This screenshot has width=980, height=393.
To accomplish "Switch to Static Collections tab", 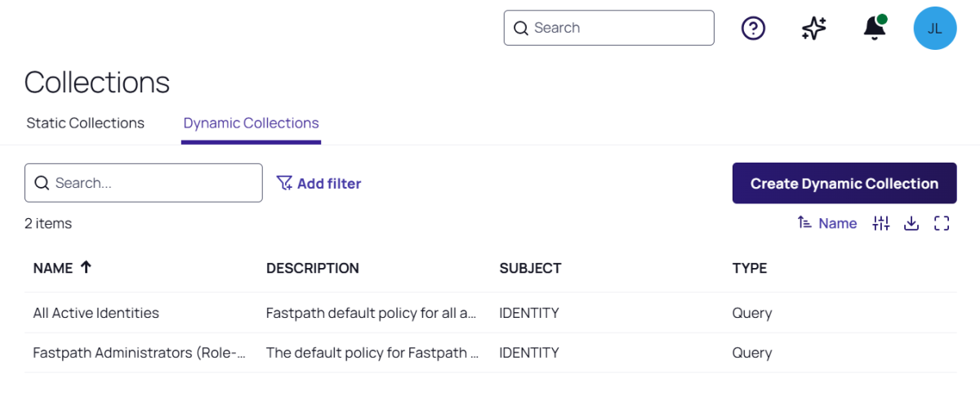I will tap(85, 123).
